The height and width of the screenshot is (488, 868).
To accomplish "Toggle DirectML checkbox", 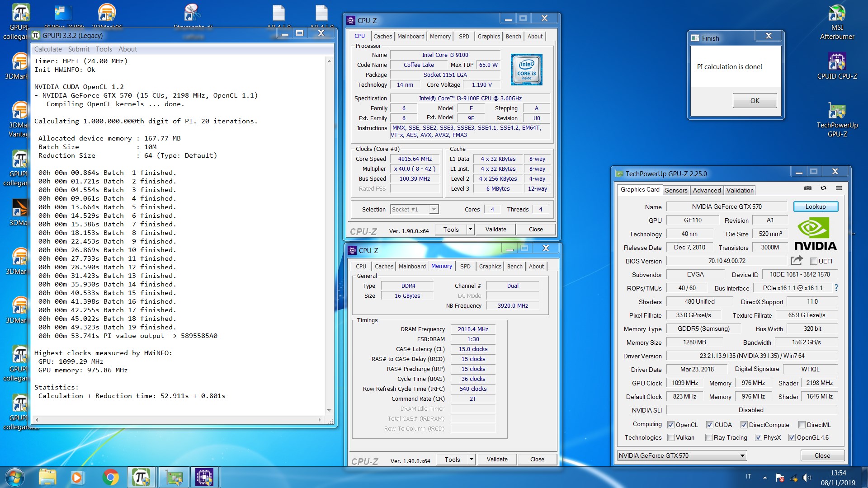I will pyautogui.click(x=802, y=425).
